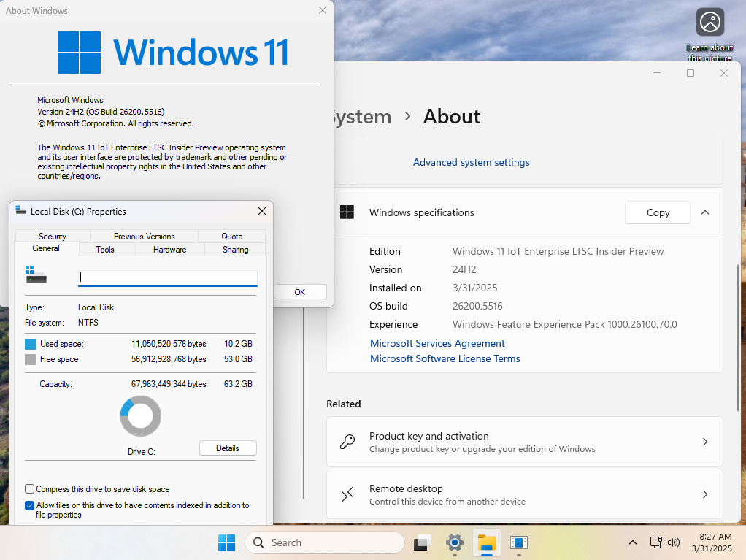Click the taskbar Search box
The width and height of the screenshot is (746, 560).
pyautogui.click(x=325, y=542)
